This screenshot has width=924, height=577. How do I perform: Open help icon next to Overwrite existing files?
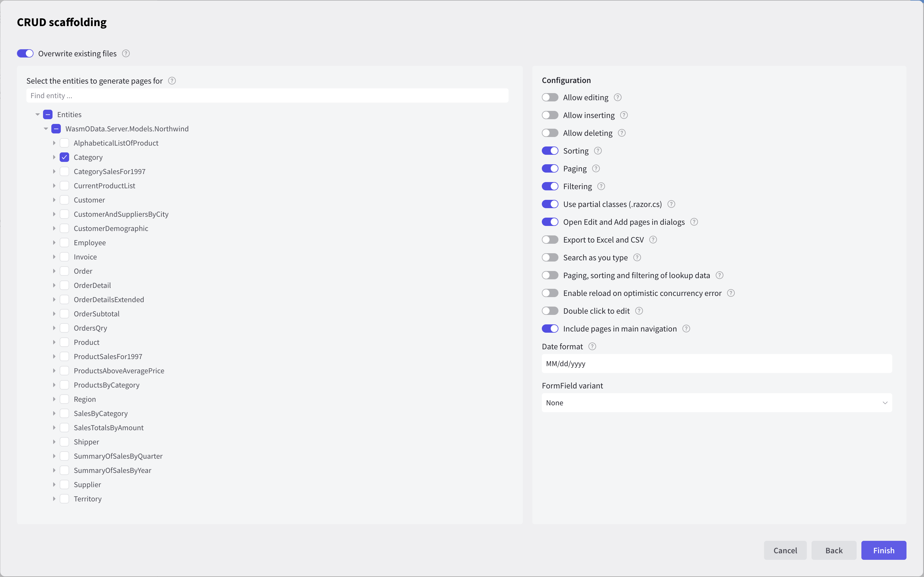[x=126, y=53]
